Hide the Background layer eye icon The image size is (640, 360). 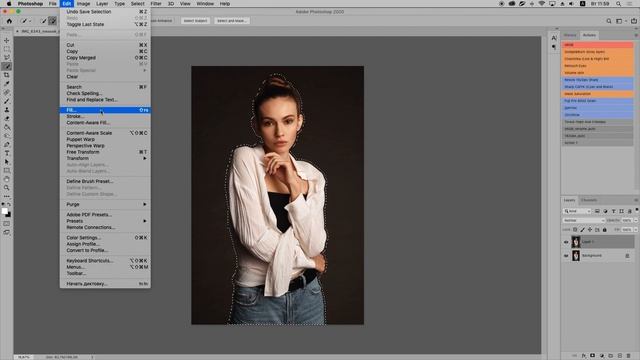pyautogui.click(x=566, y=256)
